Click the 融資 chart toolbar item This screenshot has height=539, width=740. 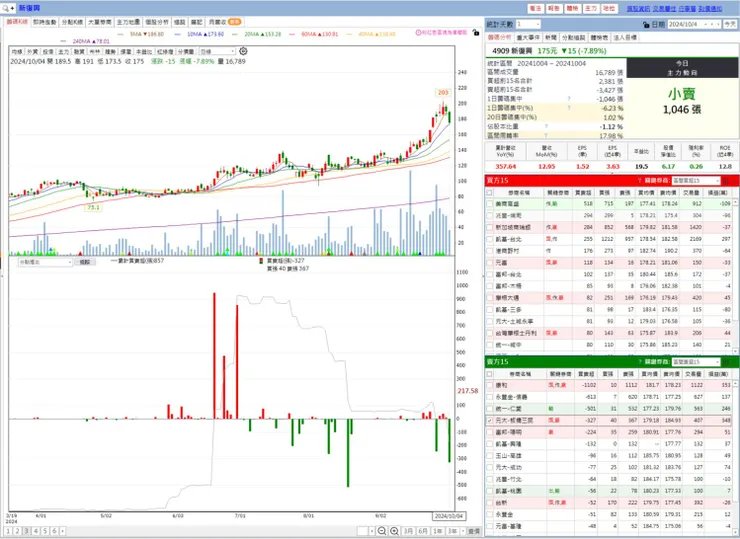[79, 51]
